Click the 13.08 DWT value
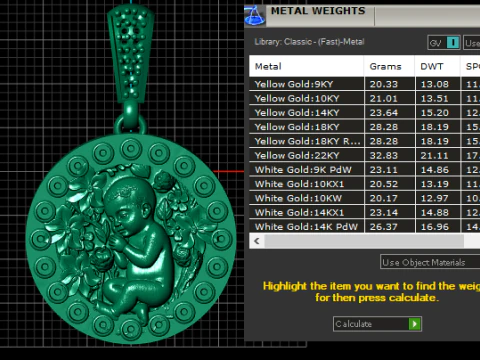 435,84
